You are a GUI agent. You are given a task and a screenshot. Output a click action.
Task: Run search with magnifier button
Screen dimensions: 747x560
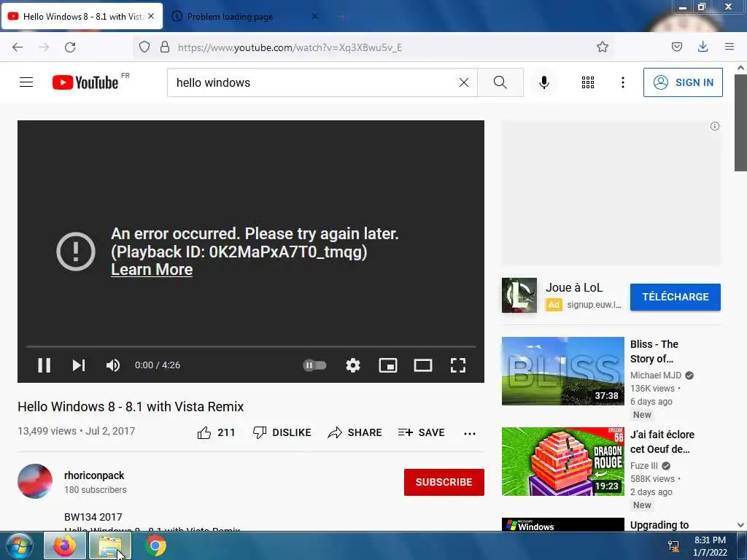[500, 82]
